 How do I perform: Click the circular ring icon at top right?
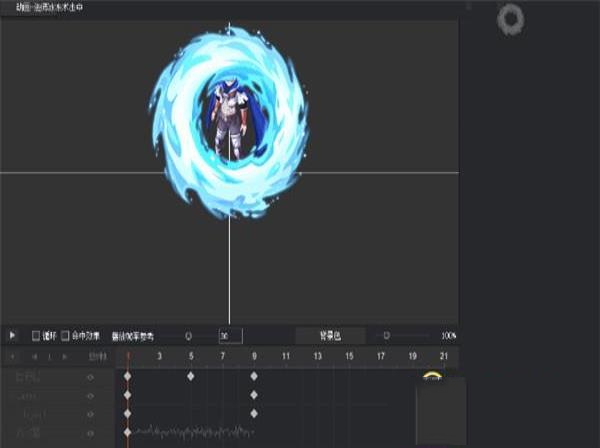pos(510,19)
